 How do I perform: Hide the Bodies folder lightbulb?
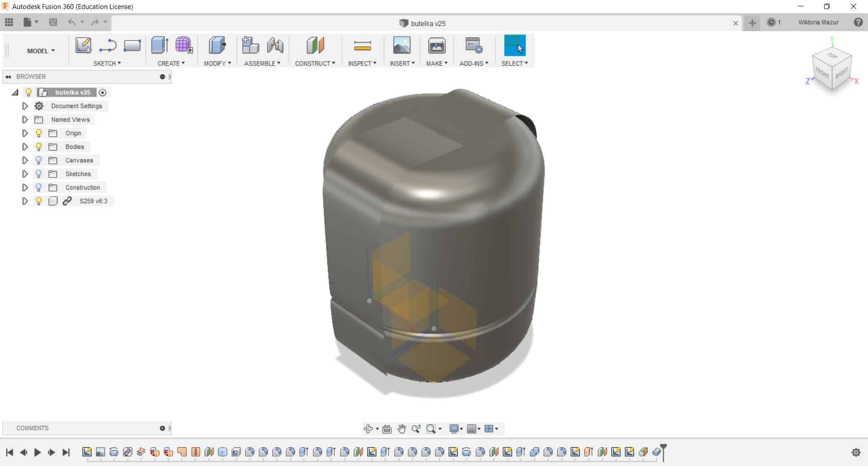pos(39,147)
